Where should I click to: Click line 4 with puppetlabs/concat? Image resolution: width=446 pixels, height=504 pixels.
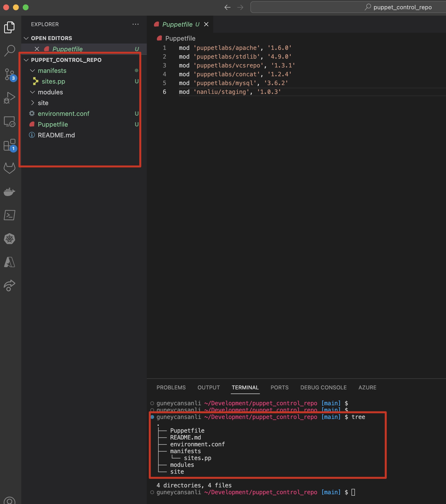point(235,74)
